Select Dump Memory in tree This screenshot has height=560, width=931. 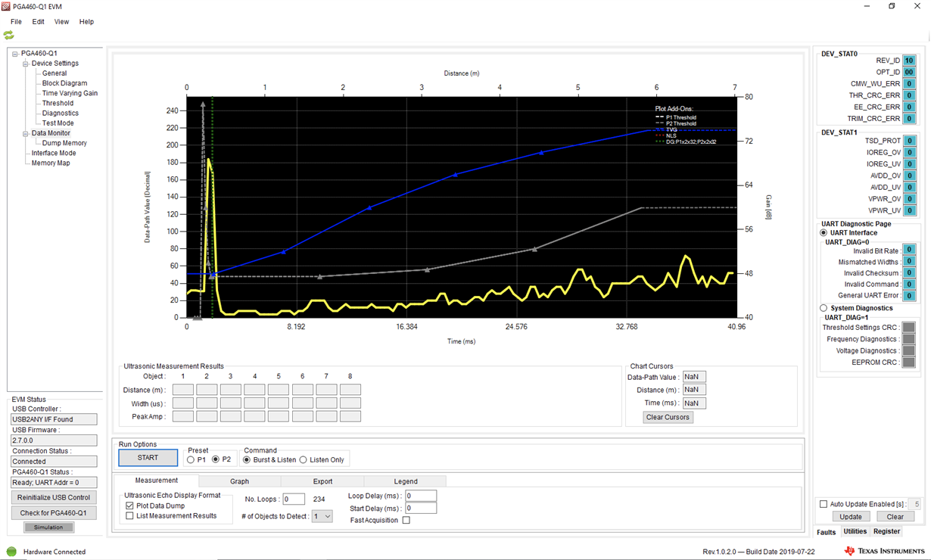coord(64,143)
